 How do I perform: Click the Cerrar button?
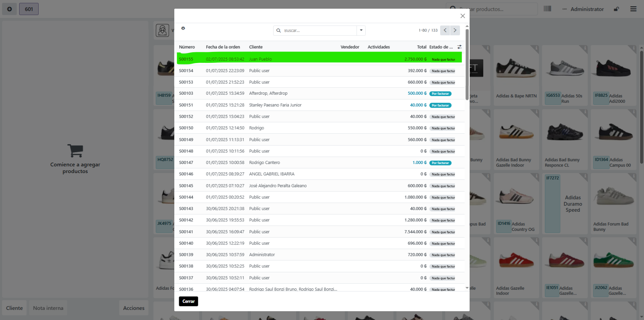188,301
